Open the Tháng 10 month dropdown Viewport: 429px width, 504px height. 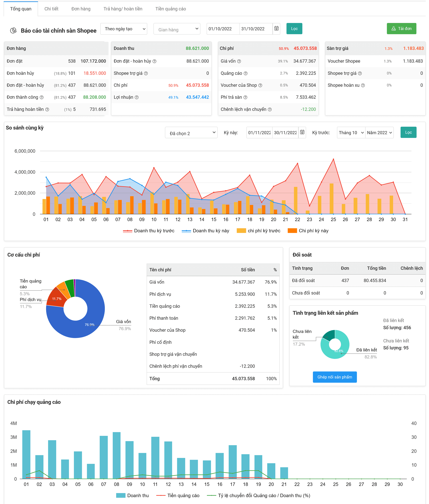pyautogui.click(x=351, y=133)
